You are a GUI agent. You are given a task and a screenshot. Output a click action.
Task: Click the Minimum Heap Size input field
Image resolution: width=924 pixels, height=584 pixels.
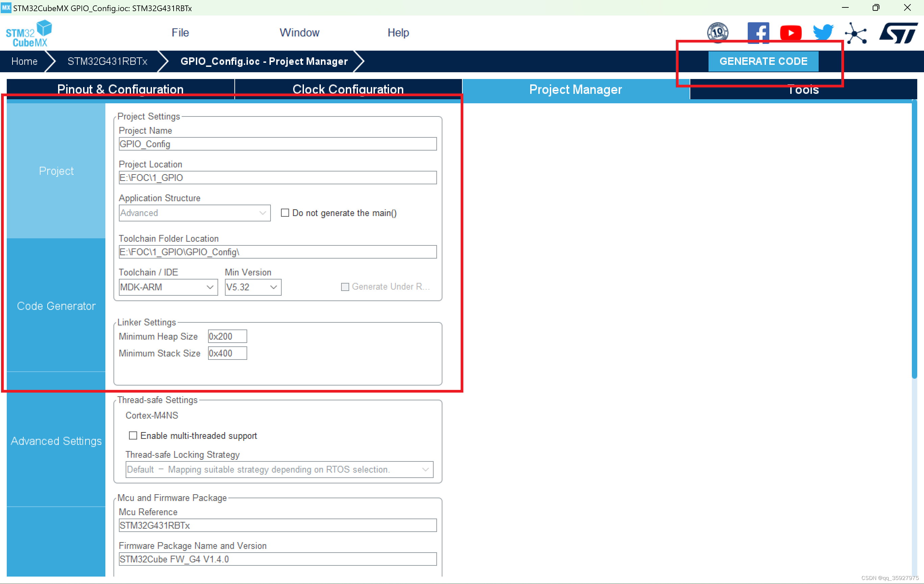pos(227,336)
